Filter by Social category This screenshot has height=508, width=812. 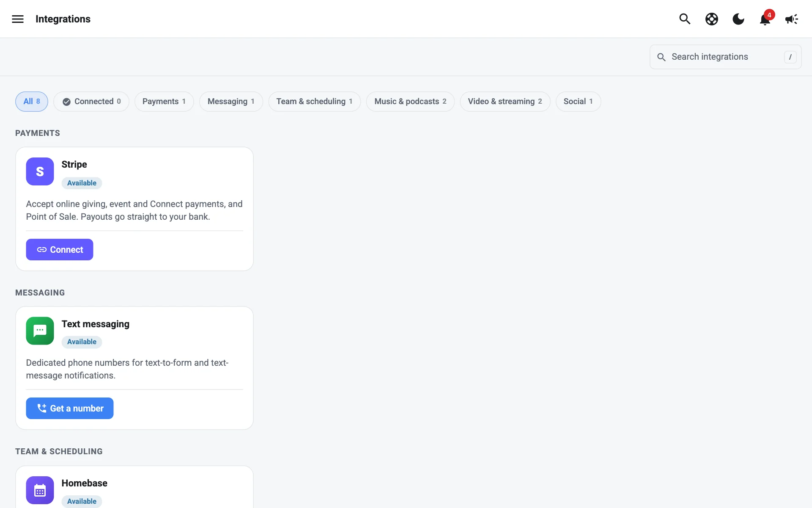(x=578, y=102)
